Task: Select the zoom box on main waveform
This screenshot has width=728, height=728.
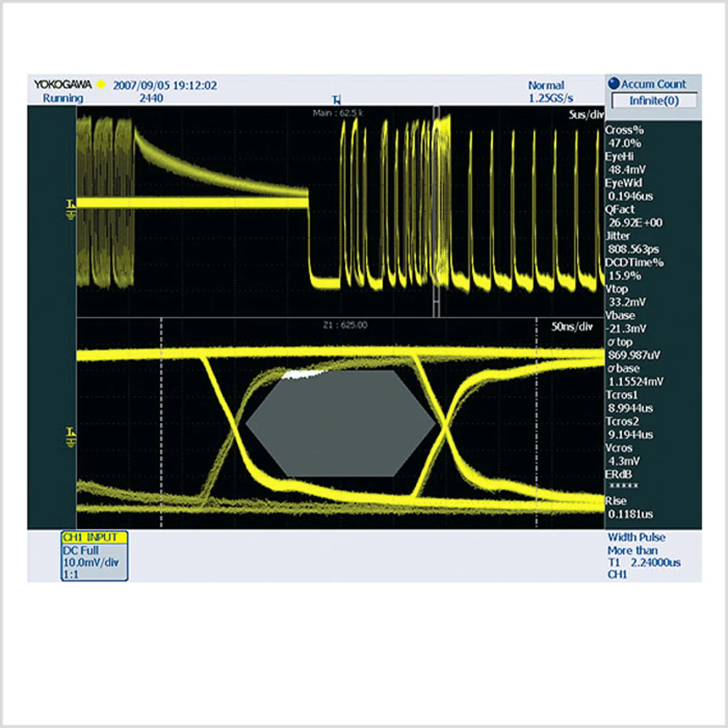Action: pos(436,210)
